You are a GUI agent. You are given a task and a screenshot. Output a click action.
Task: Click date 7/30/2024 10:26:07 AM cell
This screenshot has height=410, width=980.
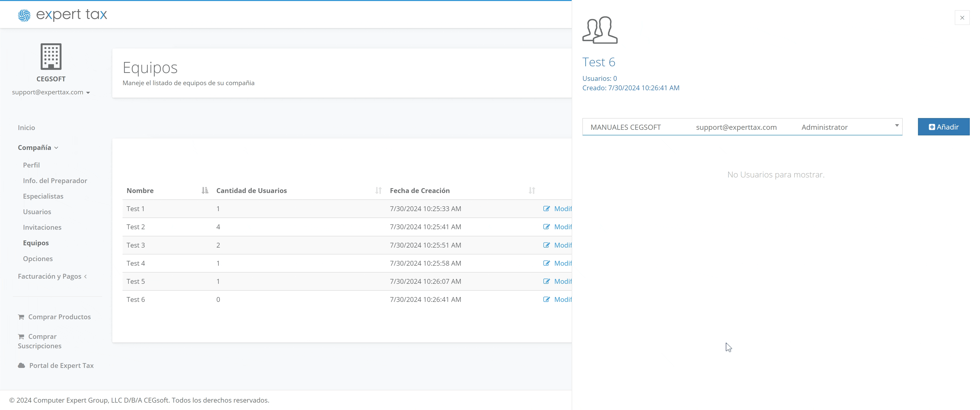point(425,281)
